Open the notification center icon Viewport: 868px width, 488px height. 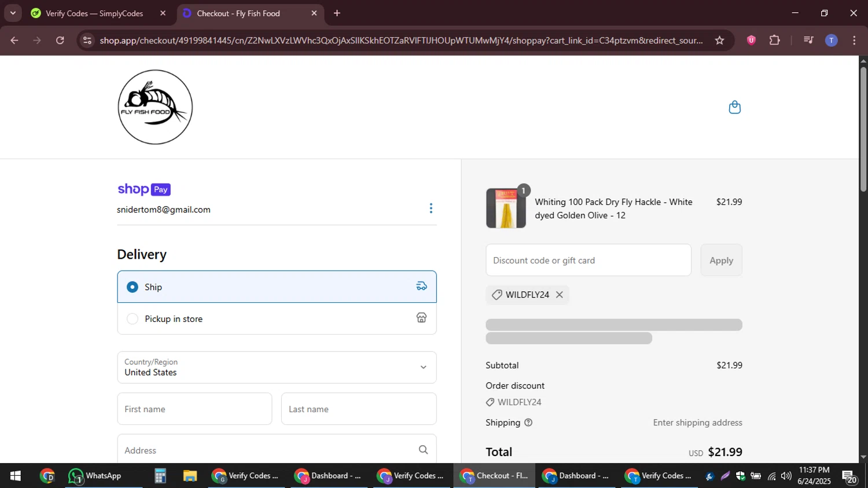click(849, 476)
